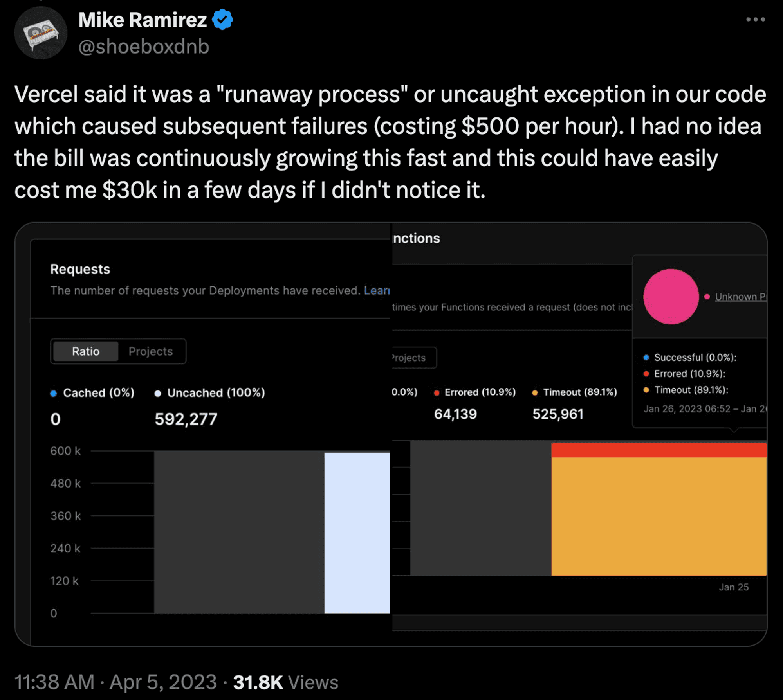Click the orange Timeout bar segment
Screen dimensions: 783x700
(659, 516)
